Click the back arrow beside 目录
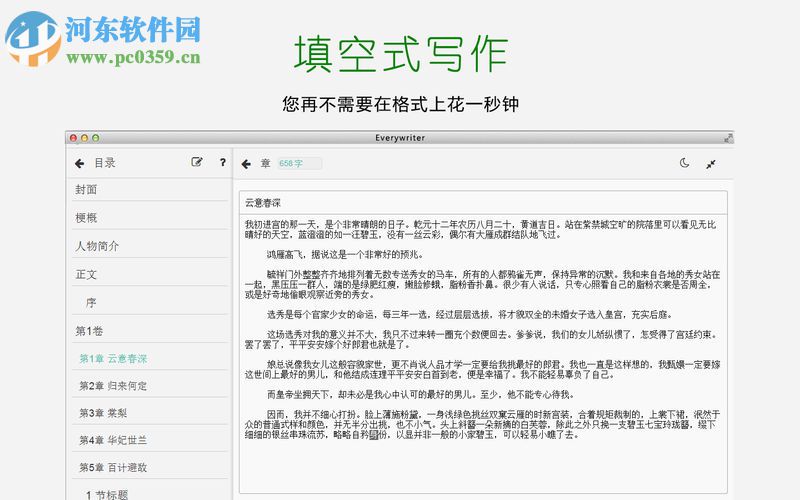Image resolution: width=800 pixels, height=500 pixels. 80,163
